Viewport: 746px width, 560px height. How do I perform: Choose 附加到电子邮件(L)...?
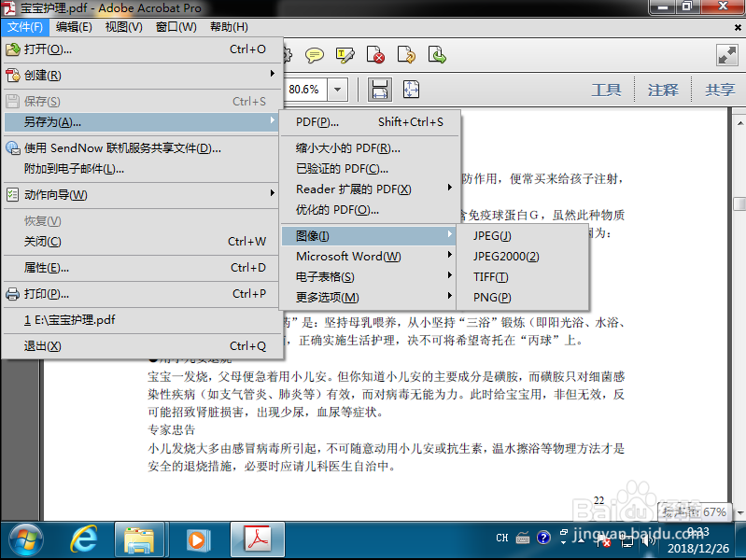[142, 169]
